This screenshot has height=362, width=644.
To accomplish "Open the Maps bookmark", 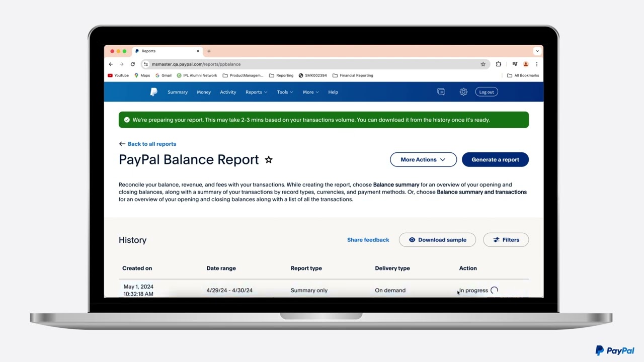I will [x=142, y=75].
